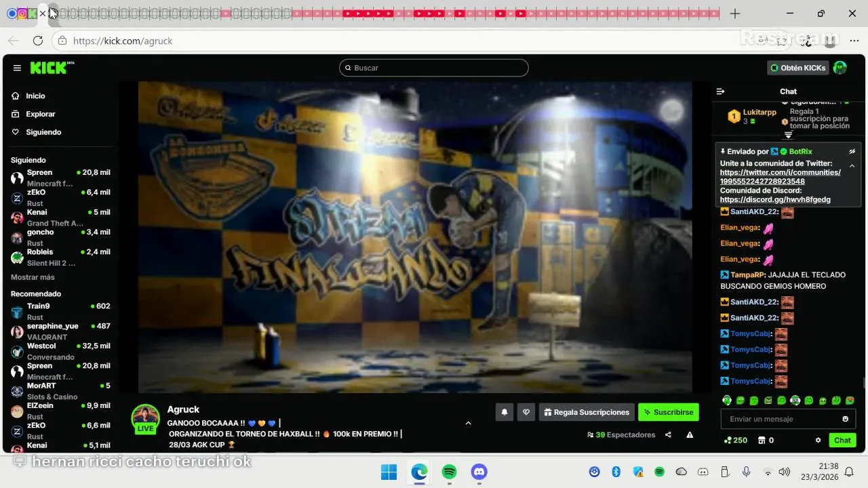Viewport: 868px width, 488px height.
Task: Click the green Suscribirse button
Action: tap(669, 412)
